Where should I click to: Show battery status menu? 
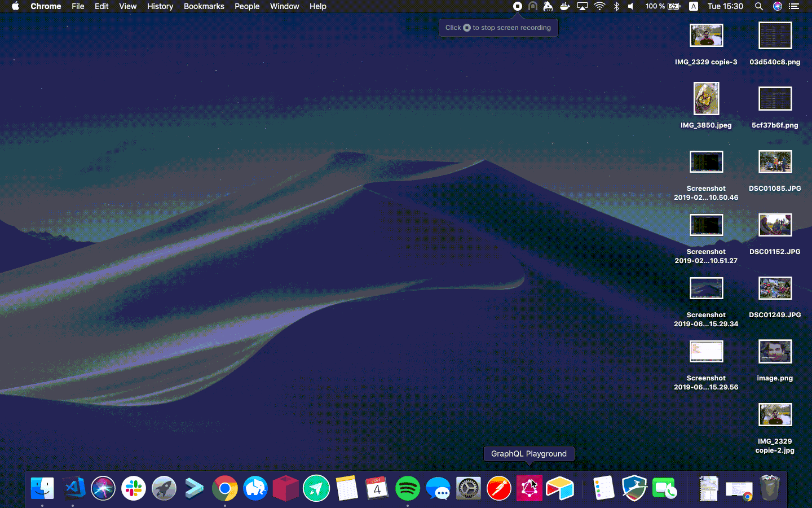[x=663, y=6]
